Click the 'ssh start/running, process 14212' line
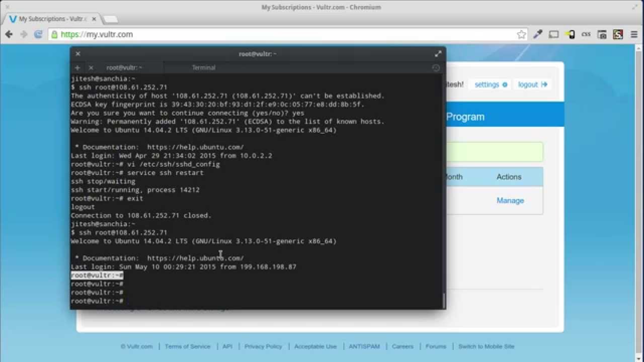The width and height of the screenshot is (644, 362). (x=135, y=190)
